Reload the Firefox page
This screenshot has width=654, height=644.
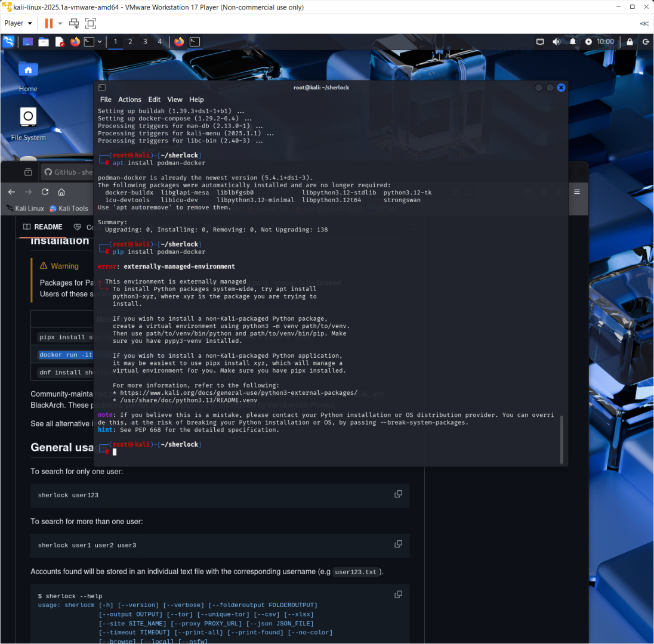point(45,192)
